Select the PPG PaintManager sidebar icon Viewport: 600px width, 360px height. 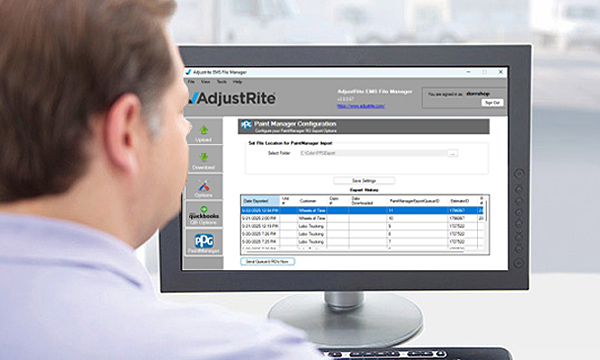pos(204,243)
